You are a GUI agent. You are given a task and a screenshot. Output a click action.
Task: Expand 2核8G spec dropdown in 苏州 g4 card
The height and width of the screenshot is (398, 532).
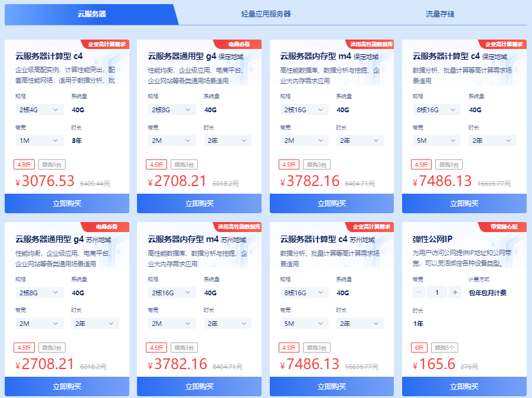[x=40, y=293]
